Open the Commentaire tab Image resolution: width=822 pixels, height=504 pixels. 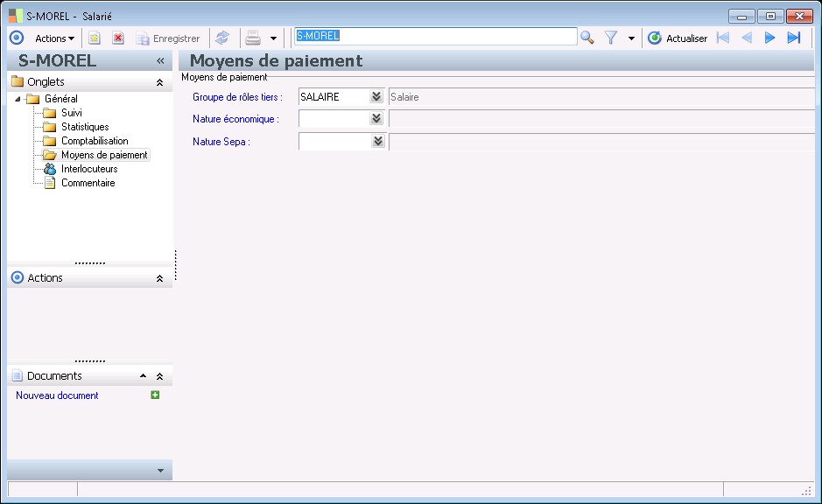(x=88, y=183)
